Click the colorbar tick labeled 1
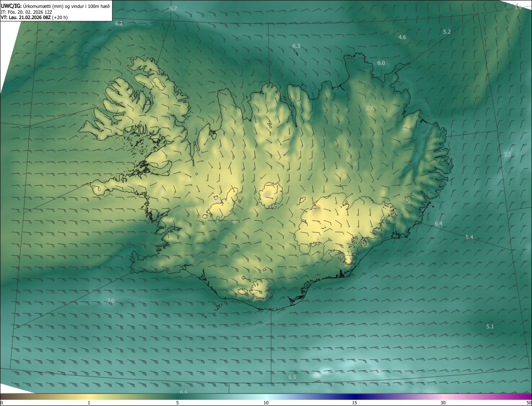Screen dimensions: 532x406 [x=89, y=403]
